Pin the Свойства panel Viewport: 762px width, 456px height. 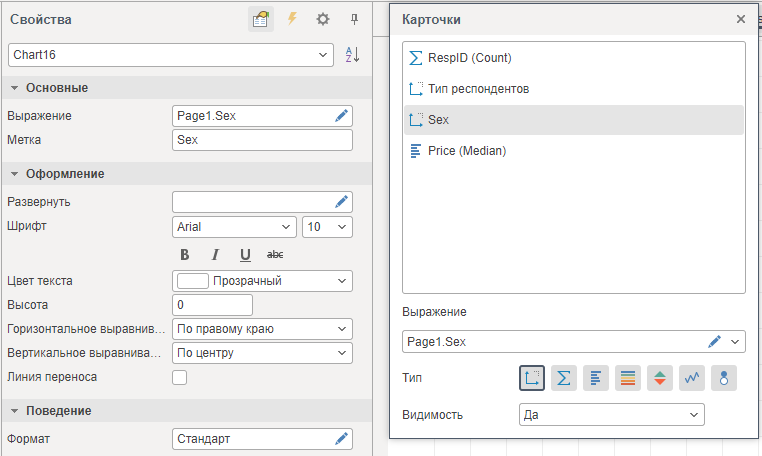353,19
